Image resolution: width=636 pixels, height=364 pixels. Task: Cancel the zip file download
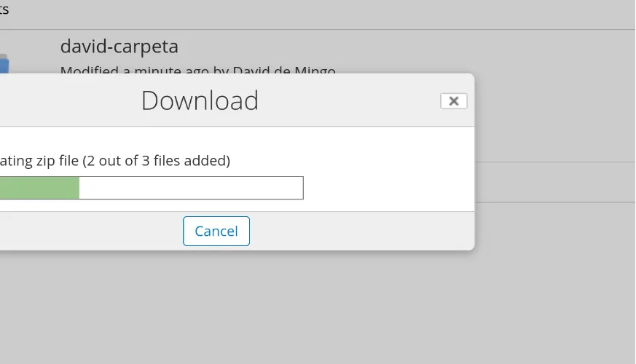216,231
